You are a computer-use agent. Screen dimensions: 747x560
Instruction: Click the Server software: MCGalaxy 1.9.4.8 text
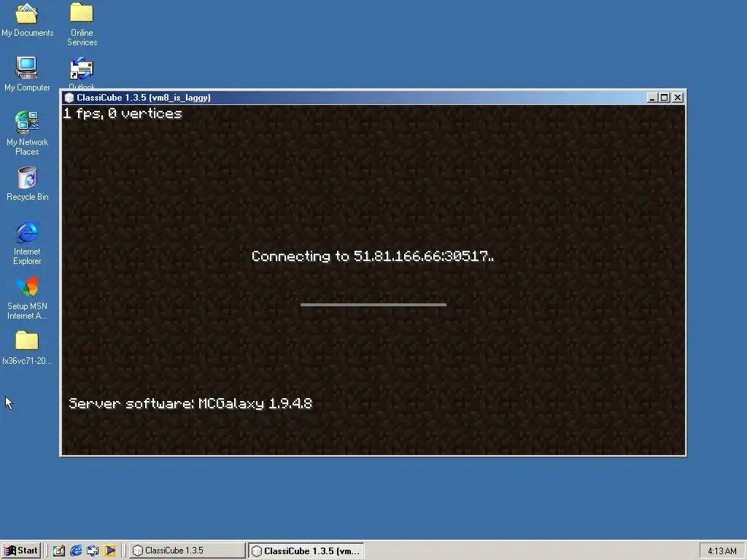[190, 404]
